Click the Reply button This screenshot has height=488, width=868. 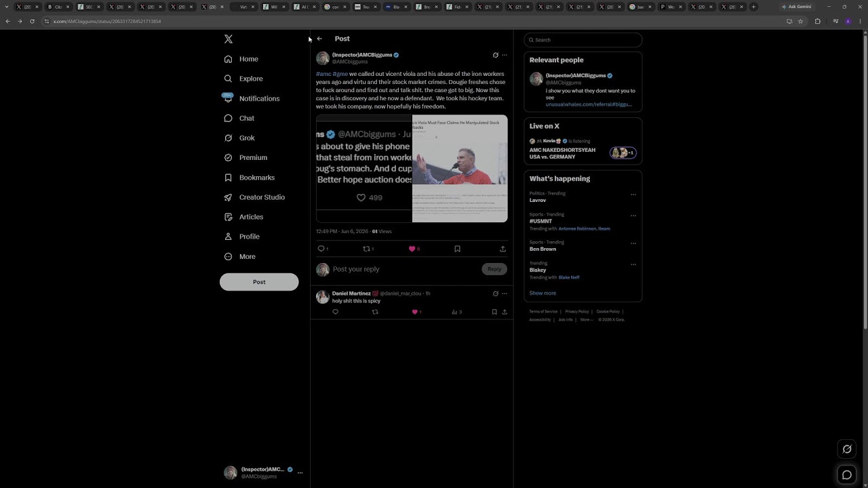[x=494, y=269]
